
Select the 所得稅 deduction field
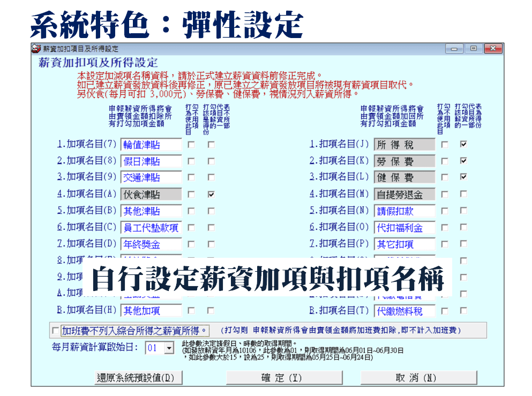point(404,145)
